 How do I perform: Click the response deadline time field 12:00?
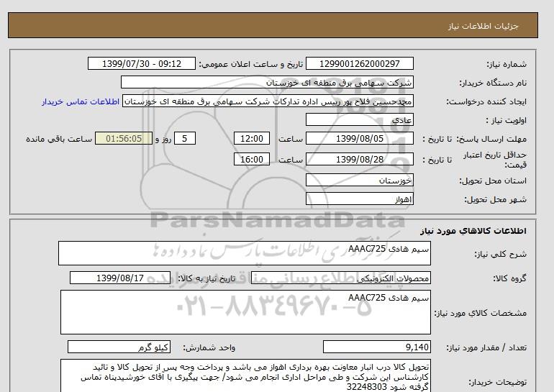coord(252,138)
